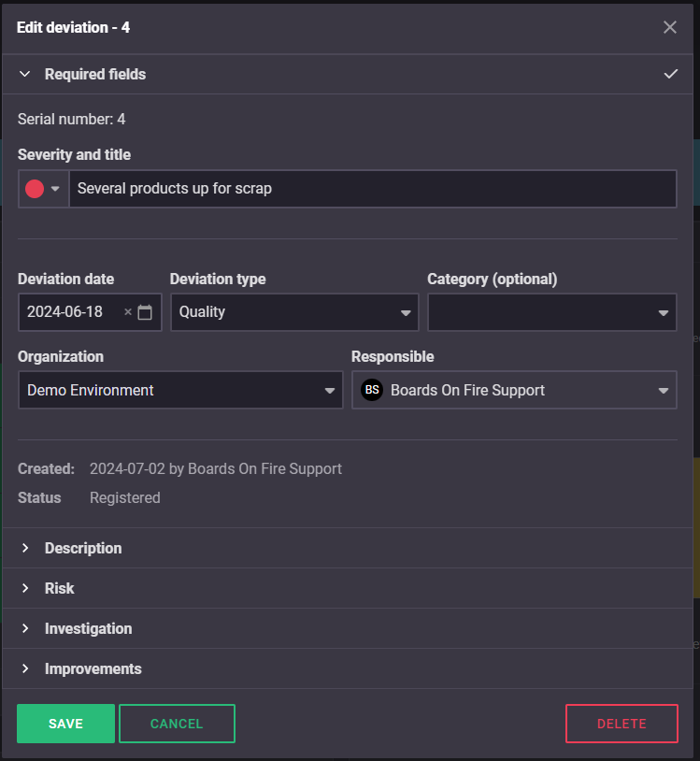
Task: Open the red severity color selector
Action: [43, 189]
